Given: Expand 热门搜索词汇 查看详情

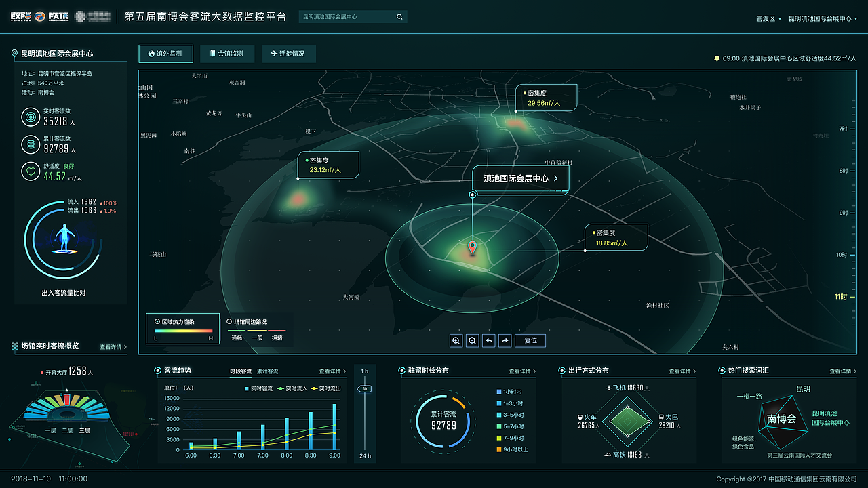Looking at the screenshot, I should (843, 371).
